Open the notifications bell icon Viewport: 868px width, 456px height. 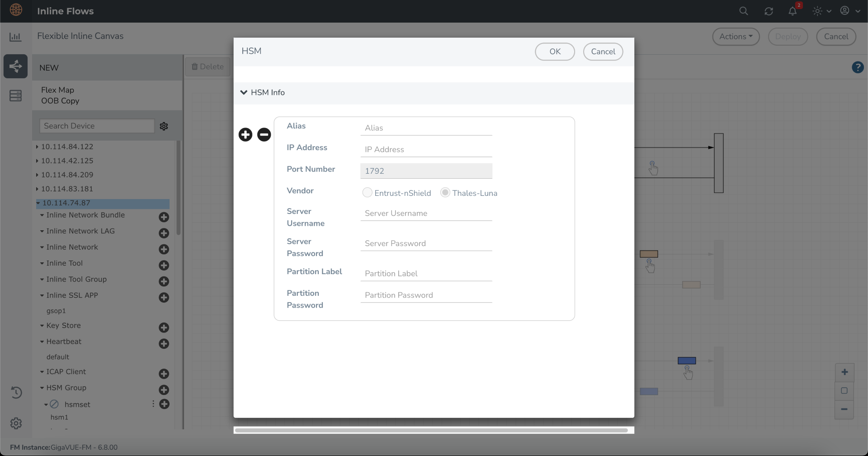point(793,11)
